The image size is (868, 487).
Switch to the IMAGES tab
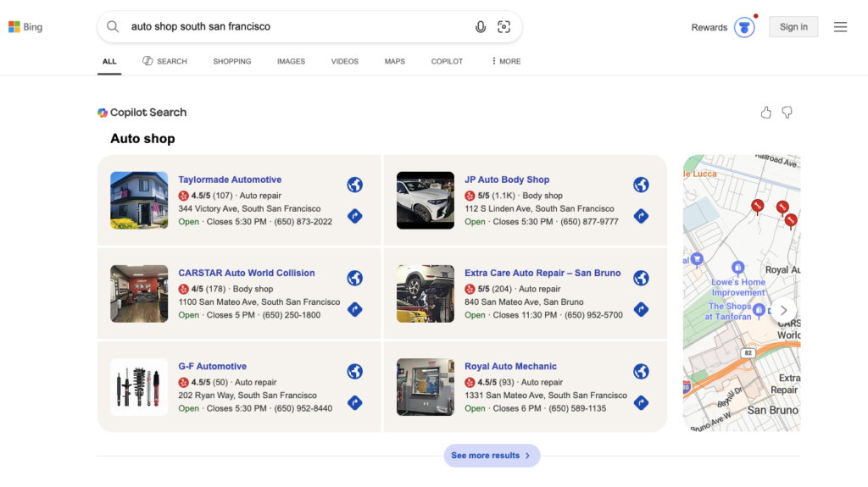(291, 62)
